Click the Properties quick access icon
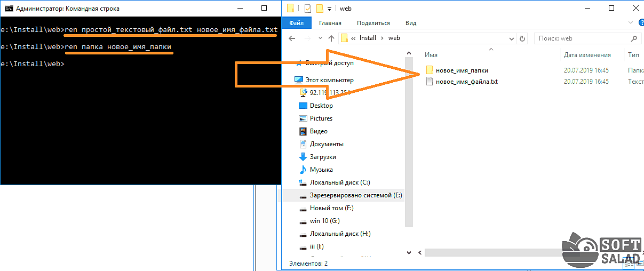The image size is (644, 271). [x=307, y=9]
